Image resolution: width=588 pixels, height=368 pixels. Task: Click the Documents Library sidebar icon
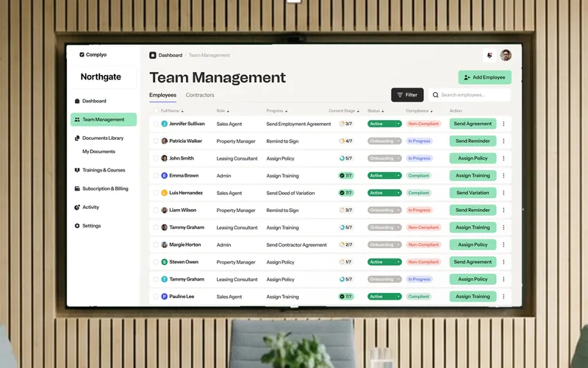pos(77,138)
